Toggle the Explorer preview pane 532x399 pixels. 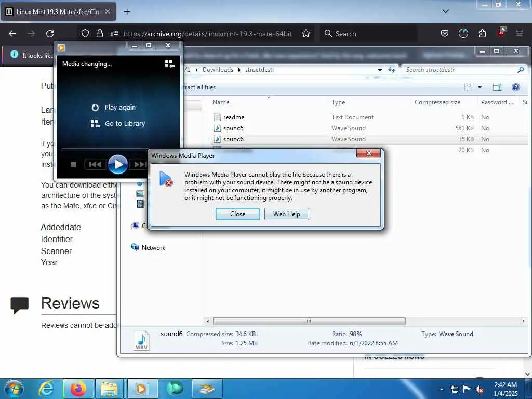497,87
